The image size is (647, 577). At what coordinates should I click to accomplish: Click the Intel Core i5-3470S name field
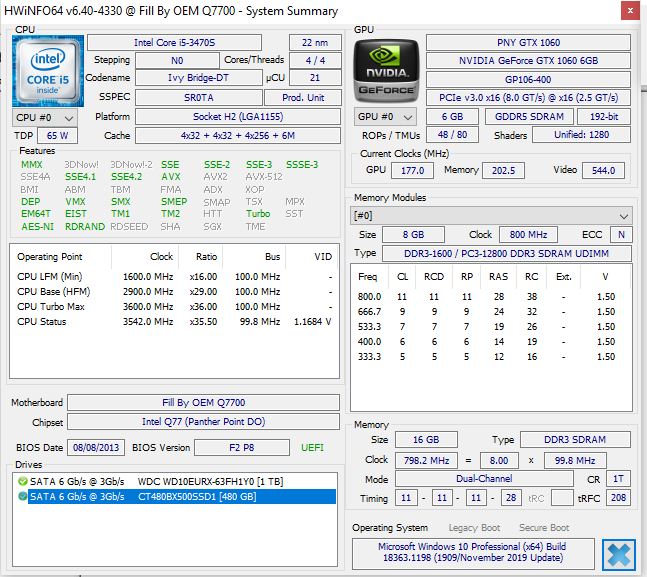(x=175, y=43)
